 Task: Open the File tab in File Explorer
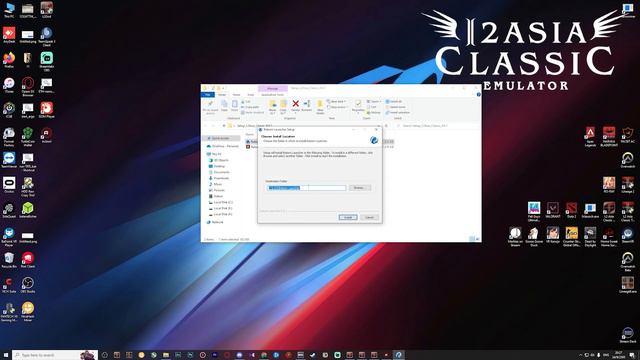(x=207, y=95)
